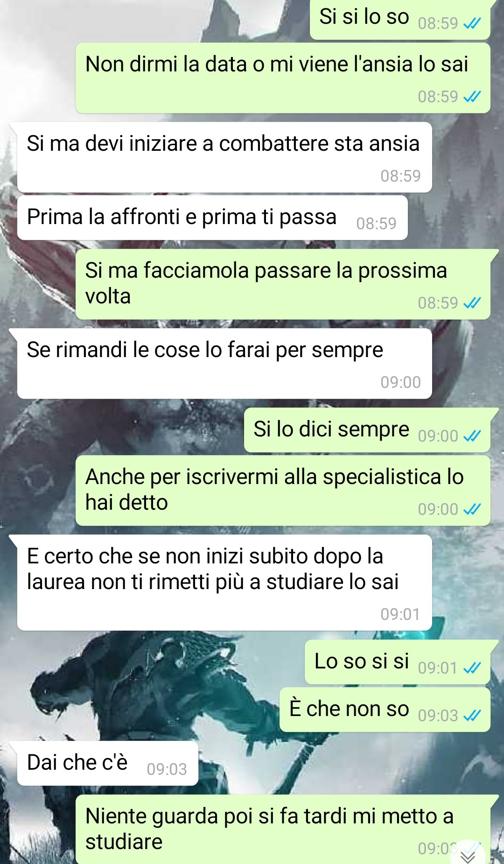This screenshot has height=864, width=504.
Task: Select the sent bubble "Anche per iscrivermi alla specialistica"
Action: tap(283, 491)
